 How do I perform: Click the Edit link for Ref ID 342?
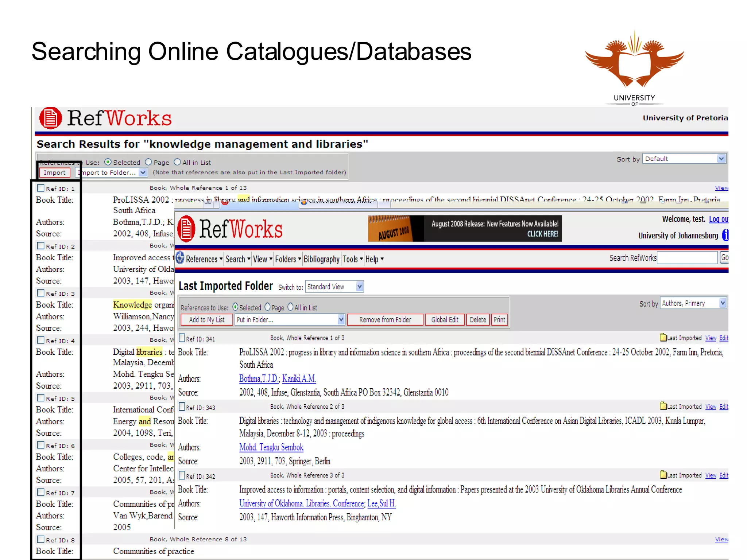pos(724,475)
